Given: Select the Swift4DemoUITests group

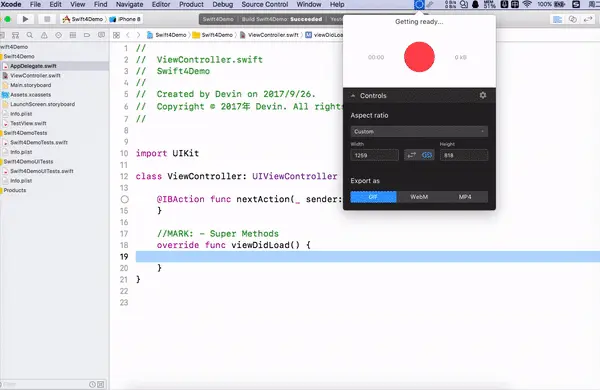Looking at the screenshot, I should (x=28, y=162).
